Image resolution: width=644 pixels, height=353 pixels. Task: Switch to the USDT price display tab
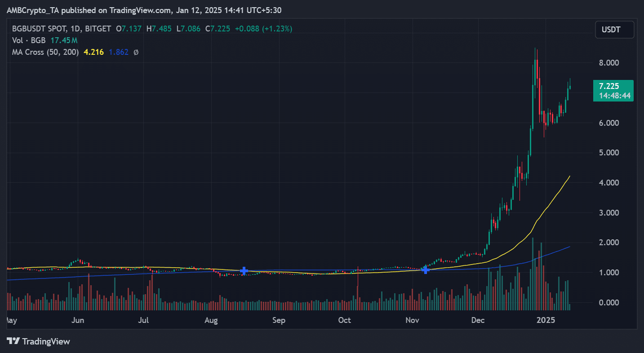point(614,29)
